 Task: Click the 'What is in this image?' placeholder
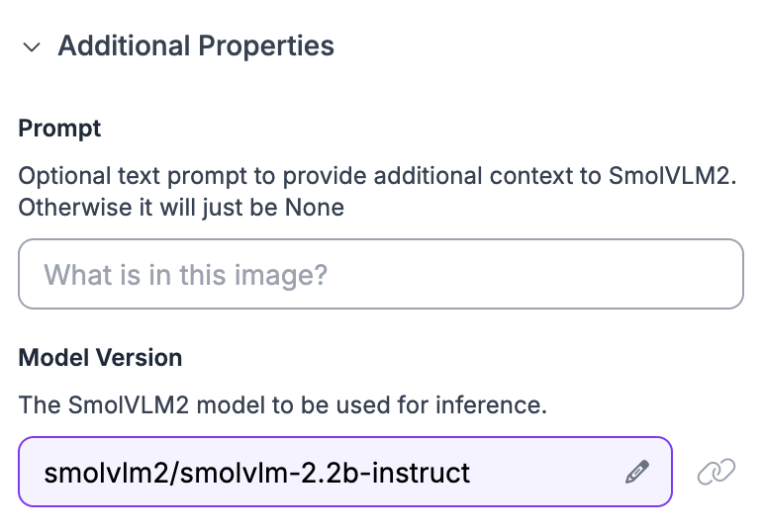(x=186, y=275)
